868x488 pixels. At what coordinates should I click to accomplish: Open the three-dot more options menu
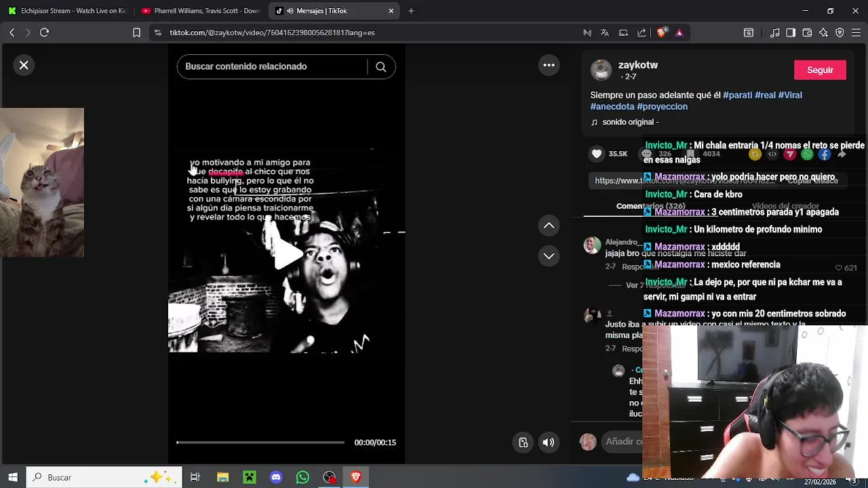tap(549, 65)
